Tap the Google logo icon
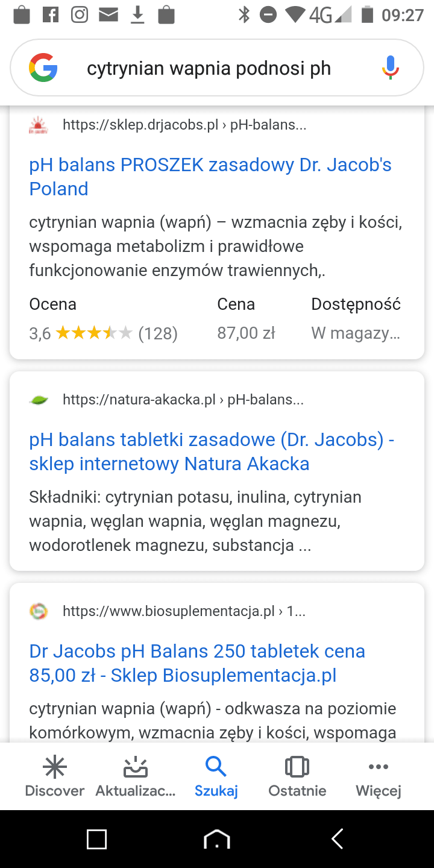The width and height of the screenshot is (434, 868). (x=43, y=68)
